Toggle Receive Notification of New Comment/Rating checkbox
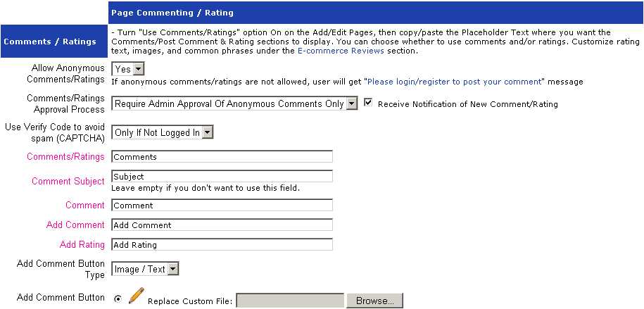This screenshot has width=644, height=309. [368, 103]
